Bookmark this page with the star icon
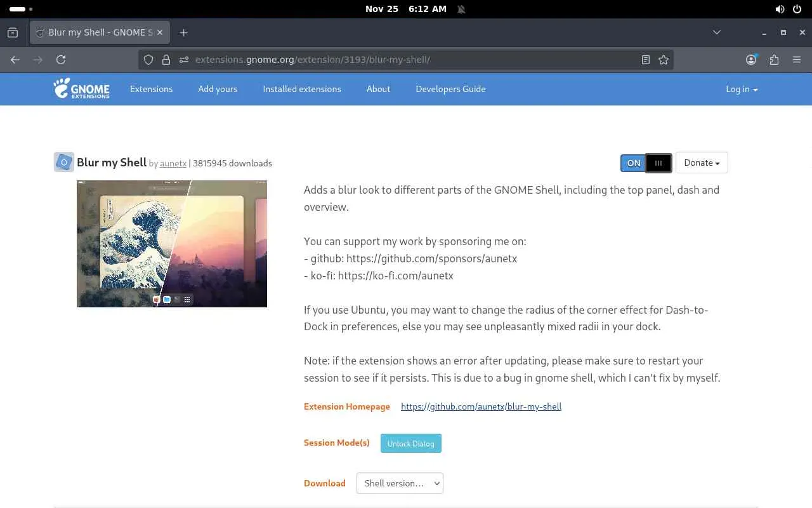The image size is (812, 508). 664,60
